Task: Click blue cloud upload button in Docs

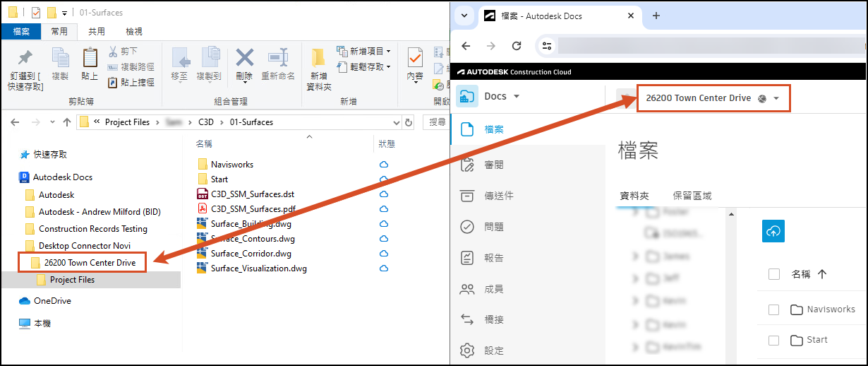Action: click(773, 231)
